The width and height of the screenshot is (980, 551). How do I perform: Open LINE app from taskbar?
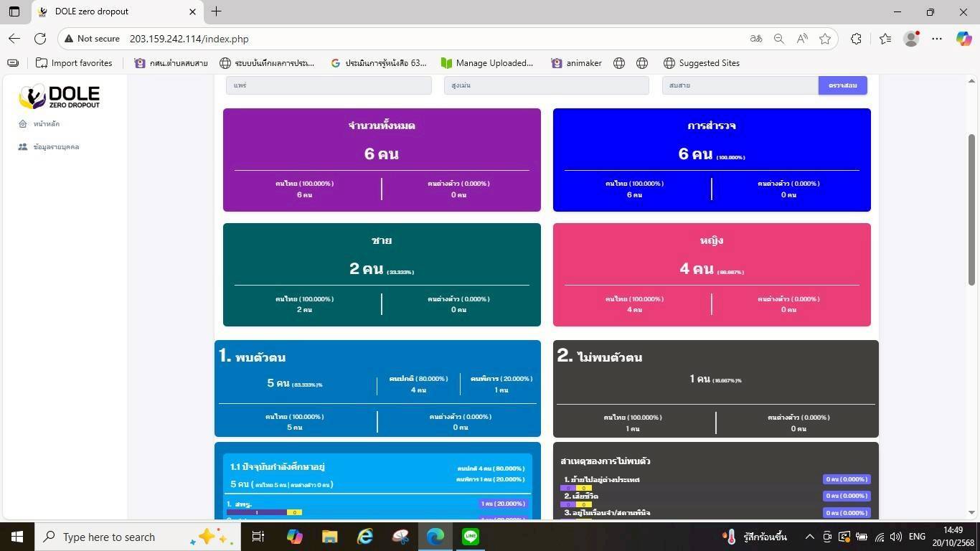(x=471, y=537)
